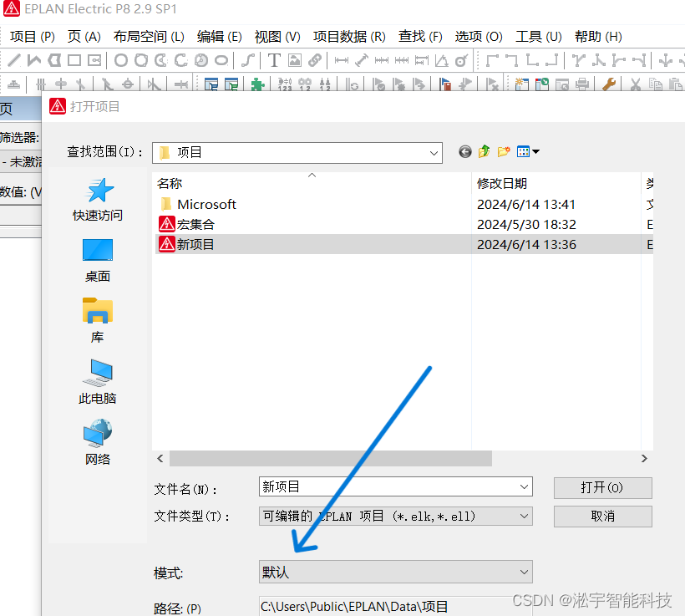Image resolution: width=685 pixels, height=616 pixels.
Task: Open the 项目 (P) menu
Action: click(33, 36)
